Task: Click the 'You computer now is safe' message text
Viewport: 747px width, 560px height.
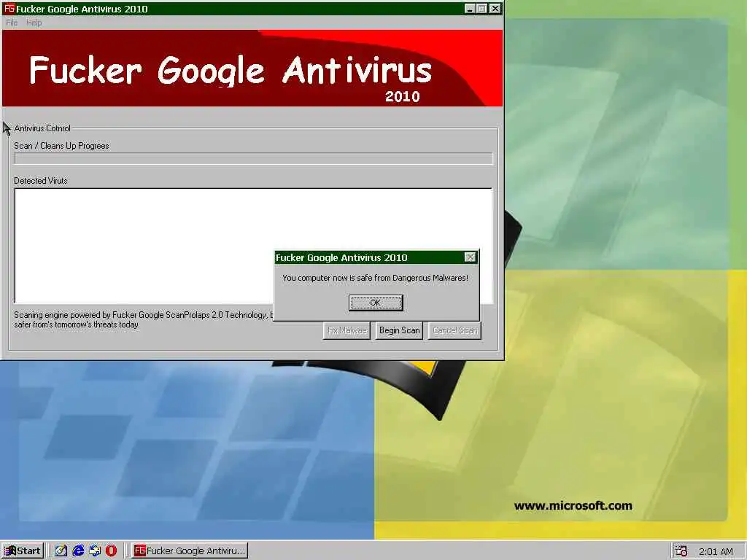Action: (x=376, y=278)
